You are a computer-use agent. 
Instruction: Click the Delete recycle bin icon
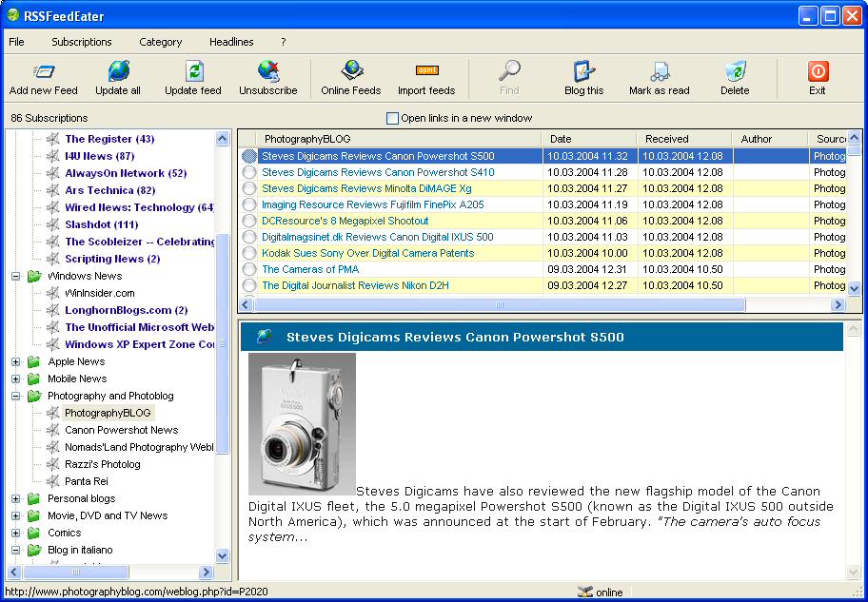(735, 71)
